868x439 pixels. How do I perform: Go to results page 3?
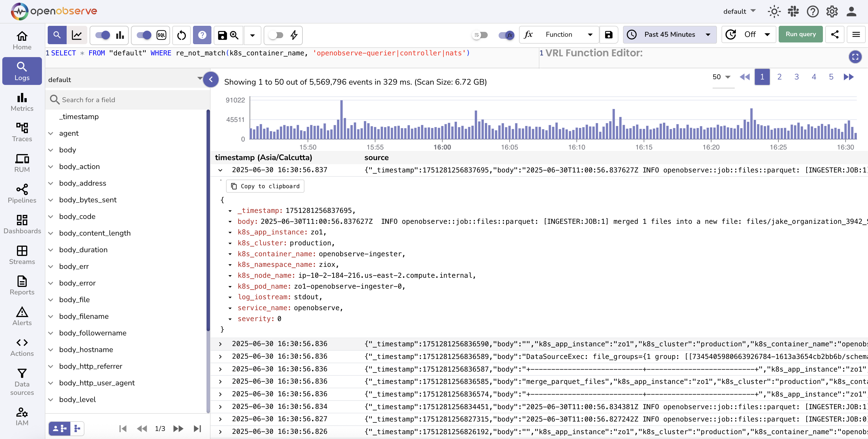pos(796,77)
